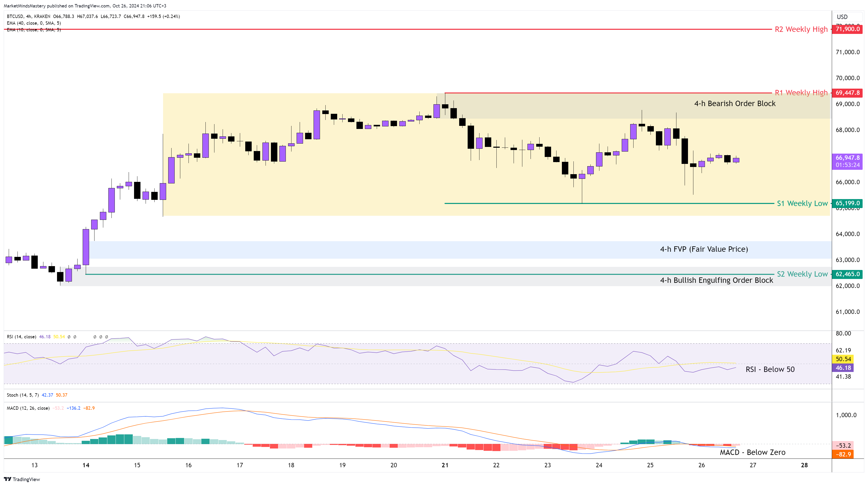Viewport: 868px width, 486px height.
Task: Select the R1 Weekly High 69,447.8 price tag
Action: [847, 93]
